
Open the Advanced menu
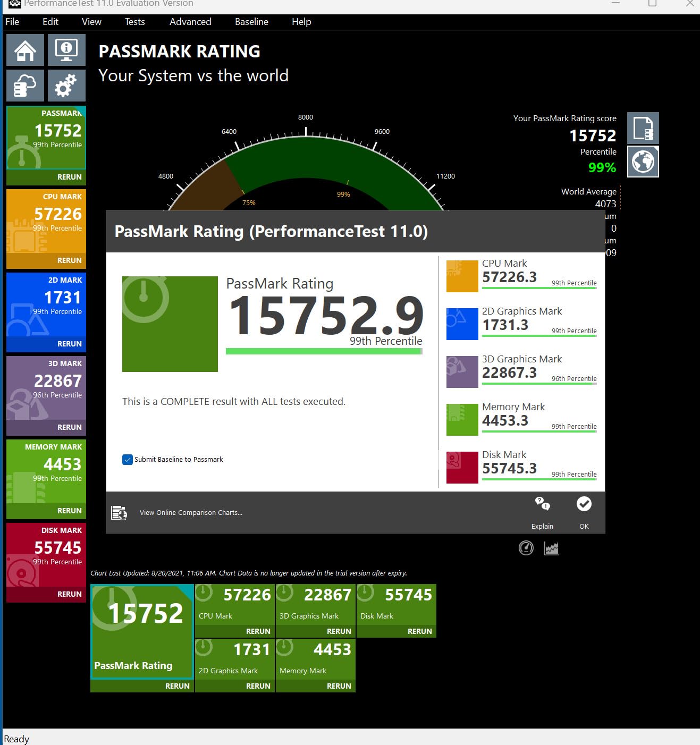[190, 22]
